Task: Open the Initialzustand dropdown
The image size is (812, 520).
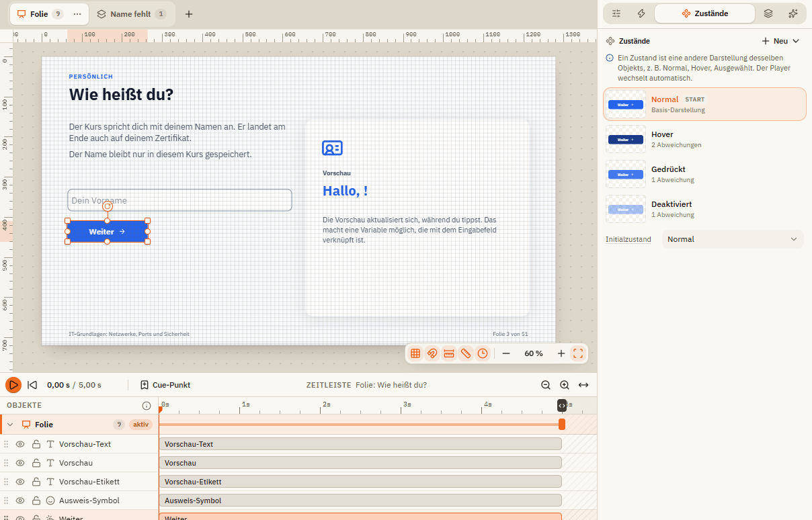Action: pyautogui.click(x=733, y=239)
